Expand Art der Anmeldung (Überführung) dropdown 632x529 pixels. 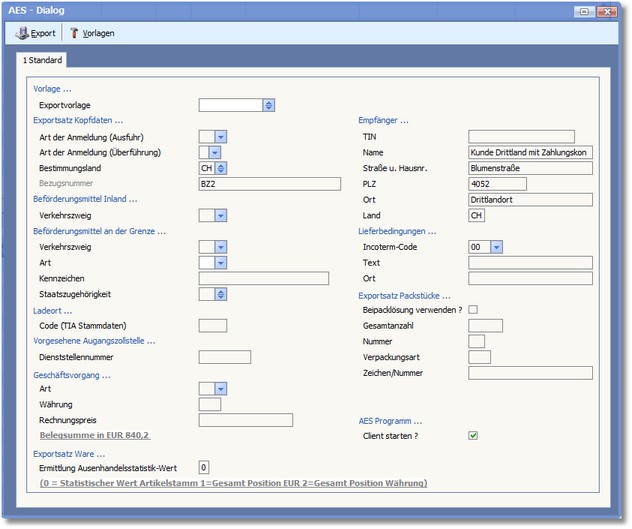[217, 152]
